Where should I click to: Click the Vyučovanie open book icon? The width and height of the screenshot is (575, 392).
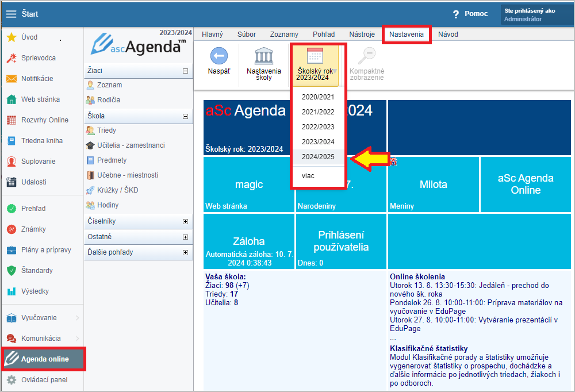[11, 318]
